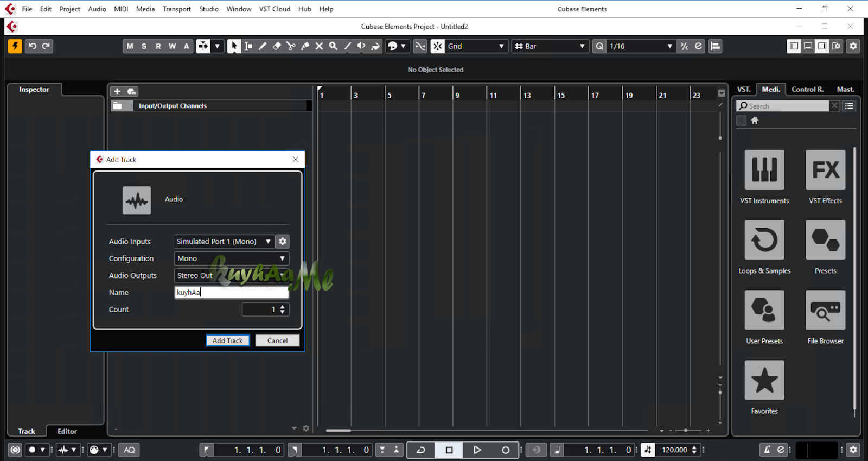Increase the track Count stepper
Image resolution: width=868 pixels, height=461 pixels.
tap(282, 307)
